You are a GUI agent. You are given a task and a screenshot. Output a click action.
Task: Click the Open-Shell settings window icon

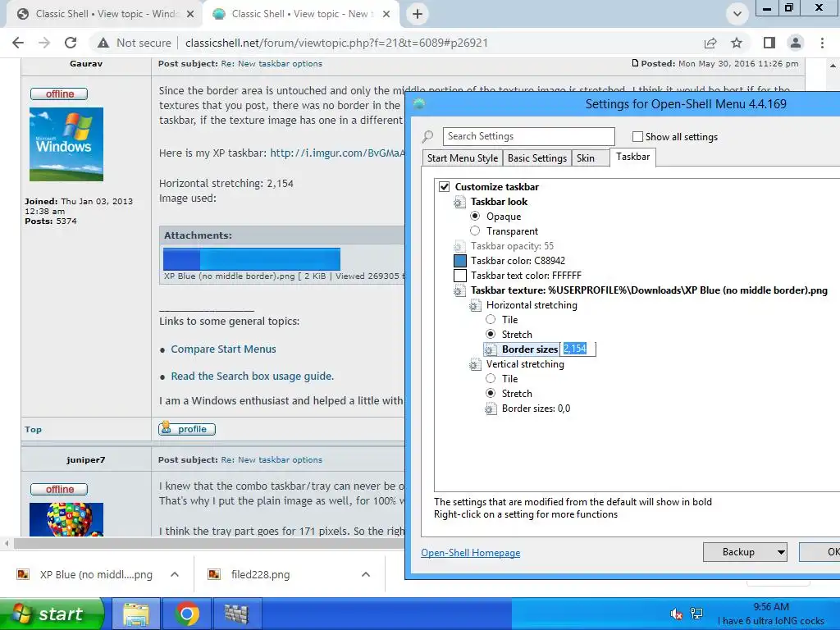(419, 104)
